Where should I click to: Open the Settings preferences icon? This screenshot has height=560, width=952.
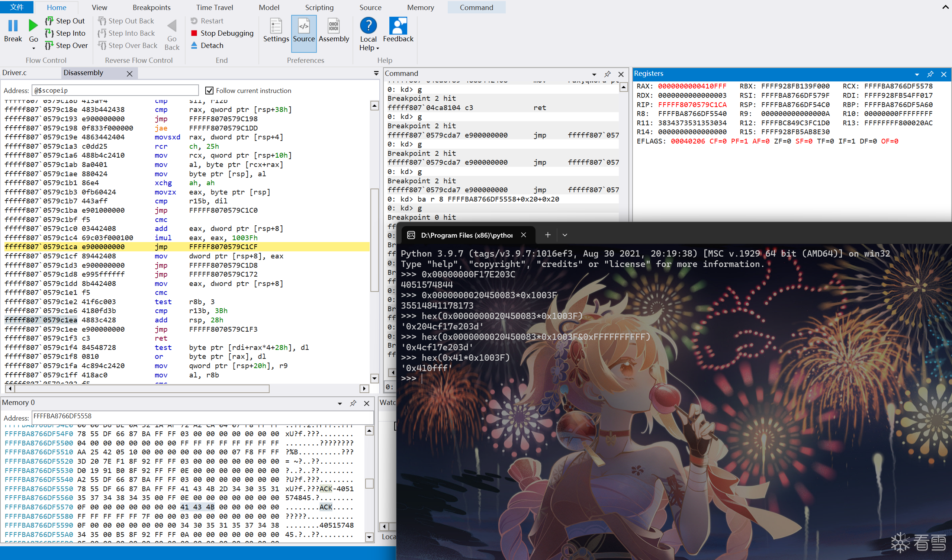(276, 26)
